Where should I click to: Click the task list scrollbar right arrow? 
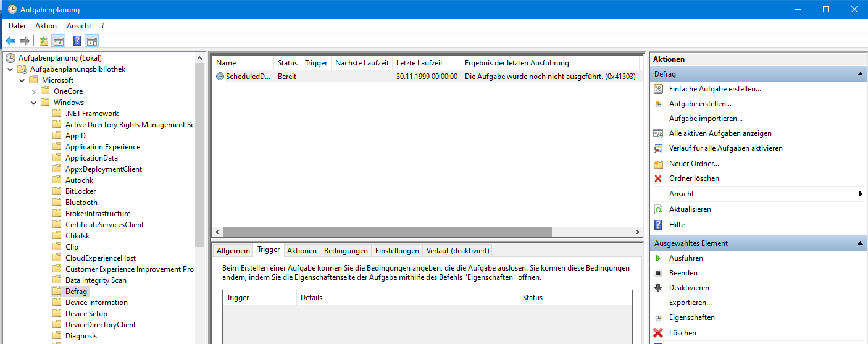click(x=638, y=232)
